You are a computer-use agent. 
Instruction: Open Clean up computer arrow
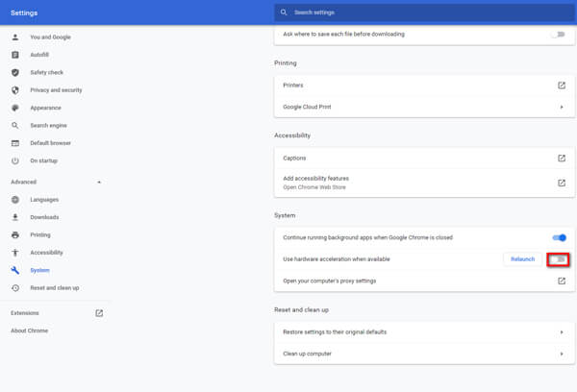tap(562, 354)
